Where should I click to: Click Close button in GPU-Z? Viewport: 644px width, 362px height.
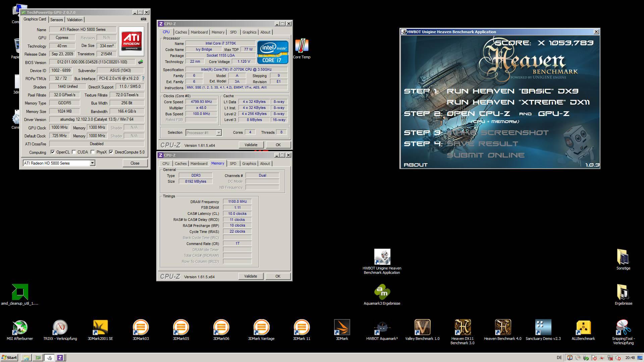click(135, 163)
